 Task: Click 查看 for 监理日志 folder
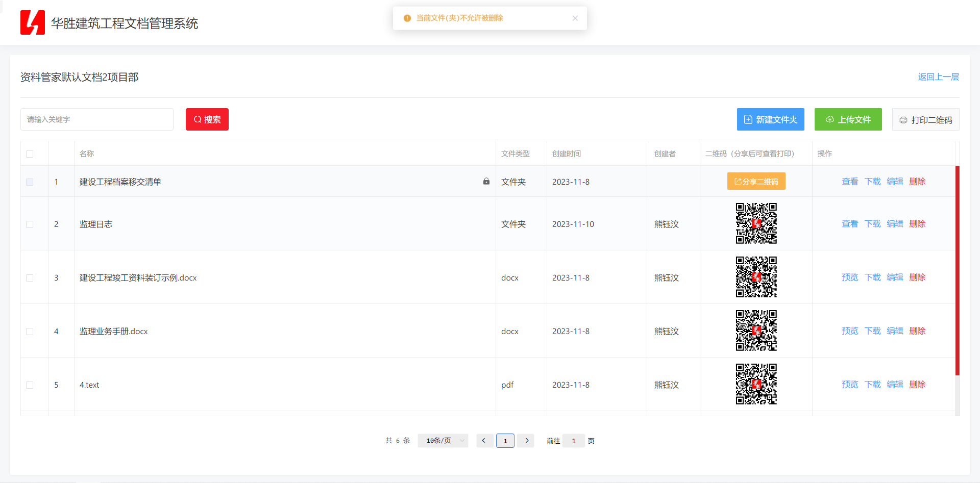coord(850,223)
